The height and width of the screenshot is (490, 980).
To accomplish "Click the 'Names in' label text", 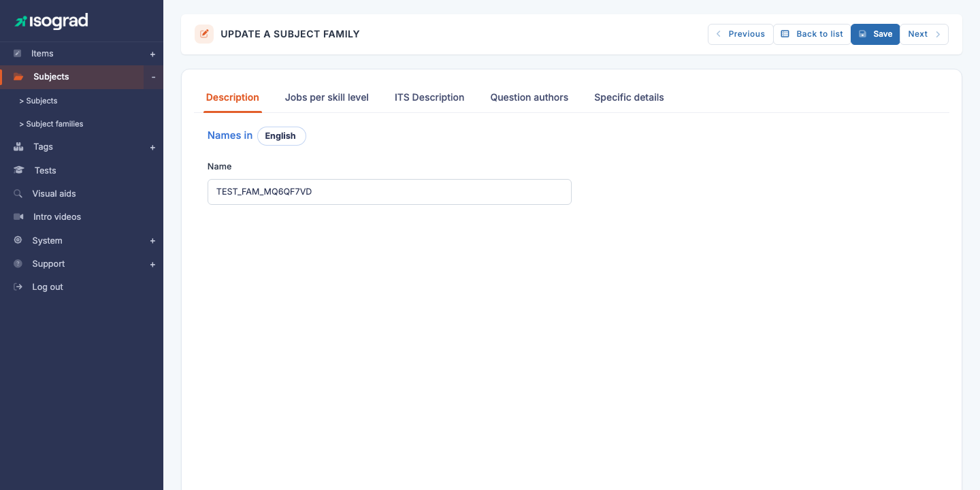I will tap(230, 135).
